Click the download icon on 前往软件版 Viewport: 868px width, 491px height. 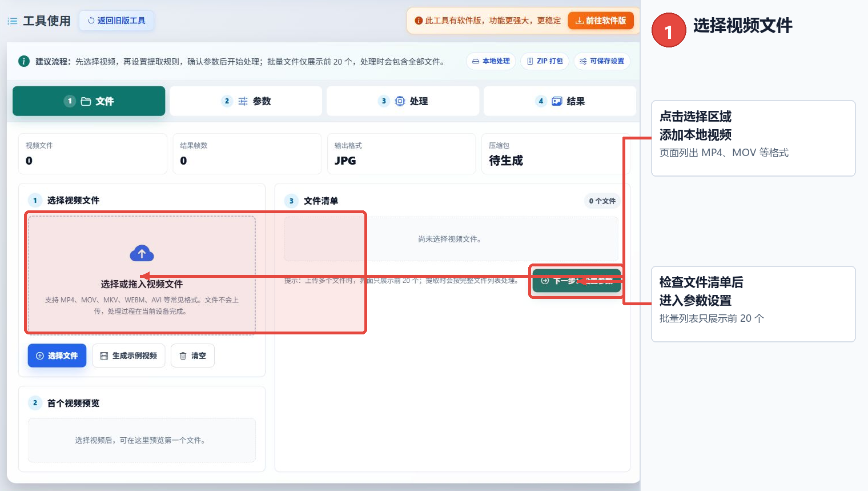click(580, 21)
